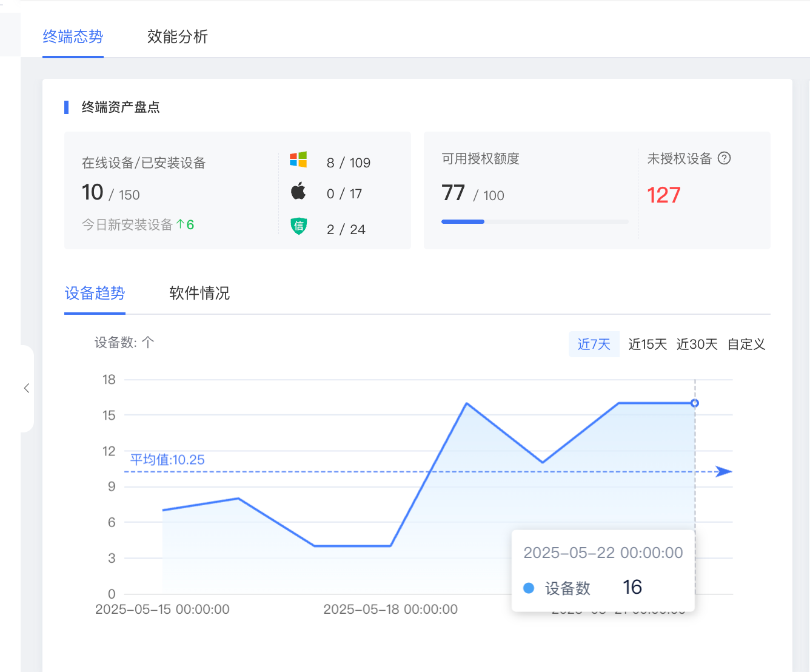This screenshot has width=810, height=672.
Task: Open the 软件情况 tab
Action: 199,294
